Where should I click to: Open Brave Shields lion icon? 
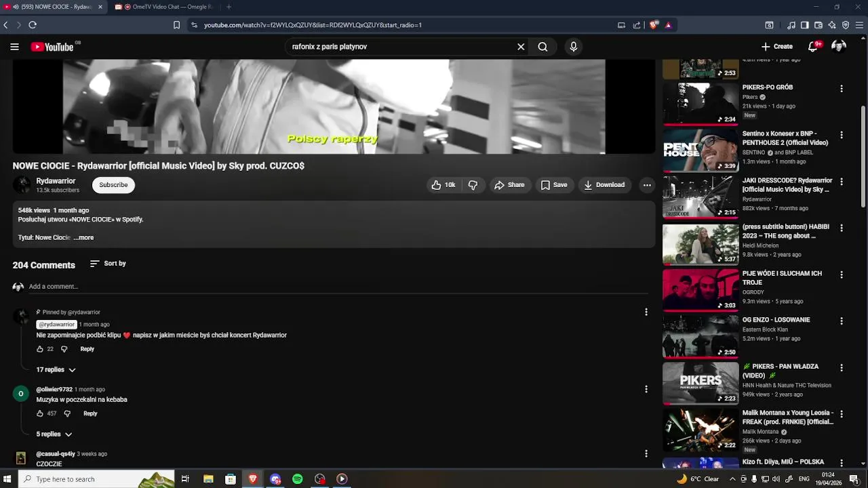click(654, 25)
